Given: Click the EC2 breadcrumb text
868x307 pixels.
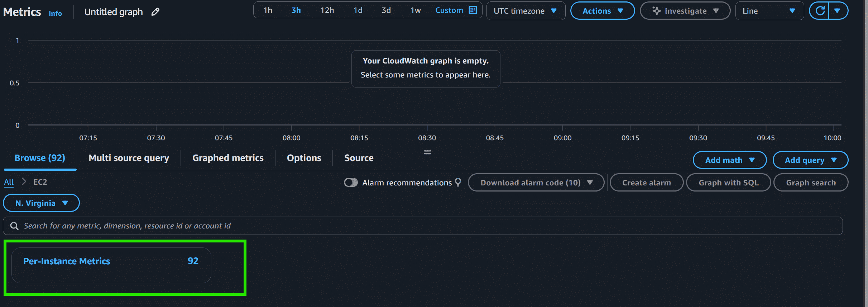Looking at the screenshot, I should [x=40, y=182].
